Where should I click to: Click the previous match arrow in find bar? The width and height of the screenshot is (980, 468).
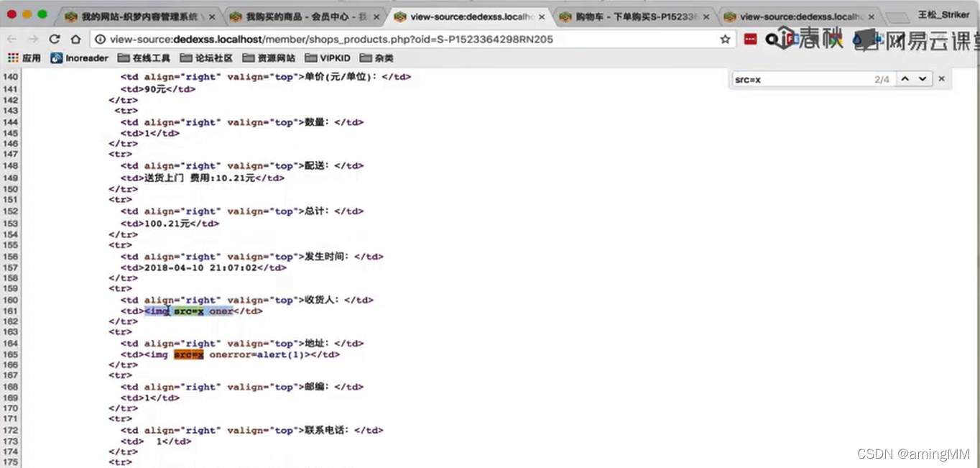click(906, 79)
